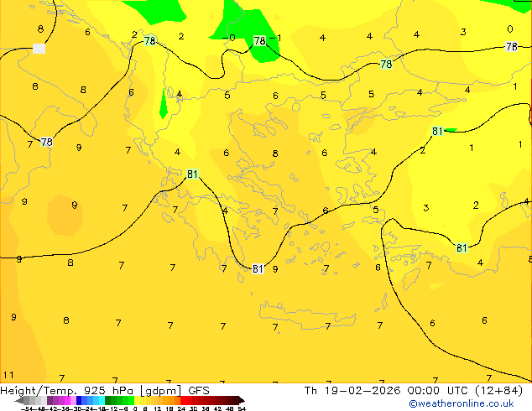Click the 81 contour label next to 9
The height and width of the screenshot is (411, 532).
click(258, 269)
